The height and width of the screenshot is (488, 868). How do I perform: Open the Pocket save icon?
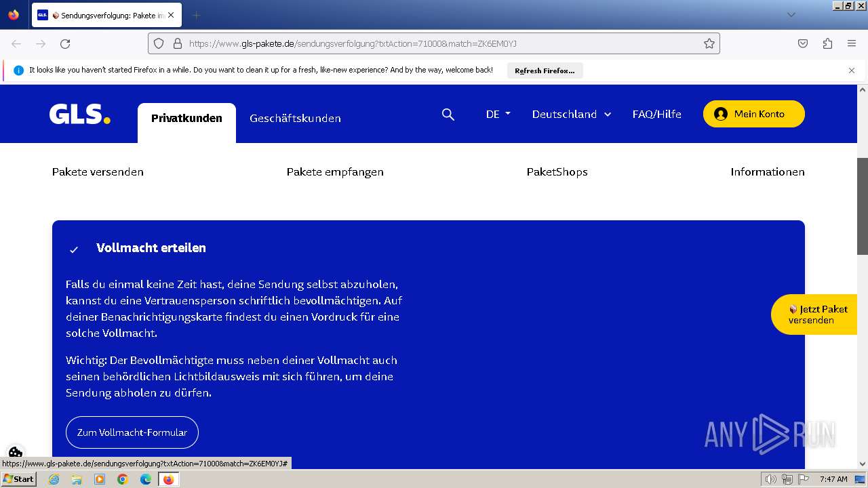coord(803,43)
